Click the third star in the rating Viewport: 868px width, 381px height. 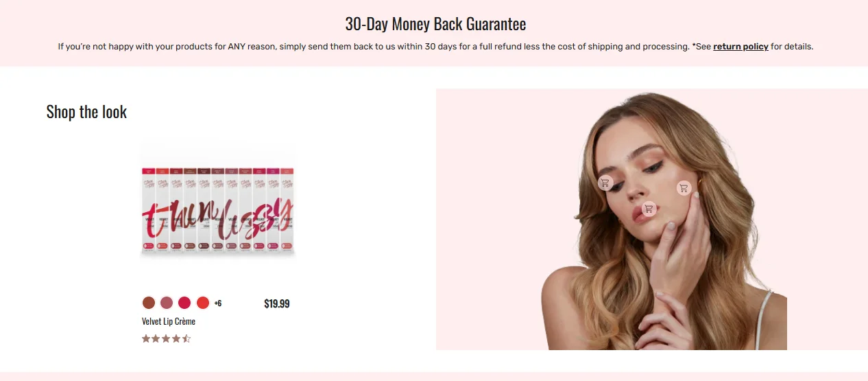(167, 338)
